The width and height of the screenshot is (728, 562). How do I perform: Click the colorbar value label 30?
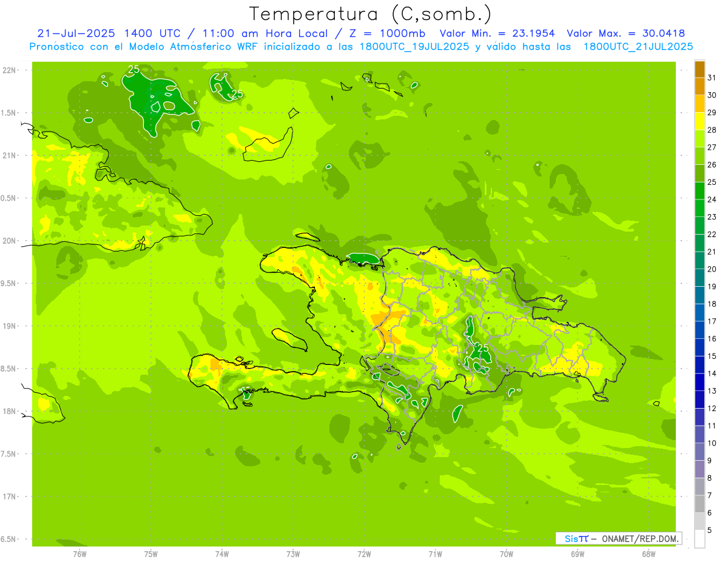click(x=712, y=95)
